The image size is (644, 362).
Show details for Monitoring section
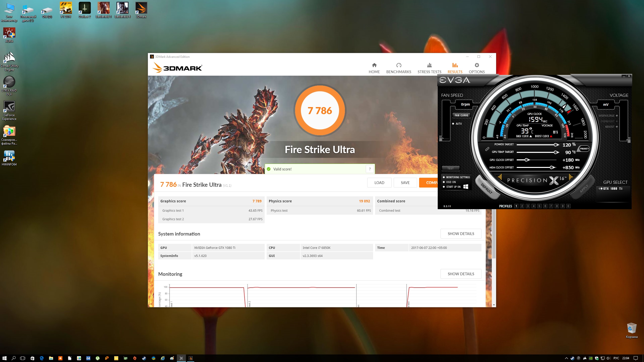point(461,274)
